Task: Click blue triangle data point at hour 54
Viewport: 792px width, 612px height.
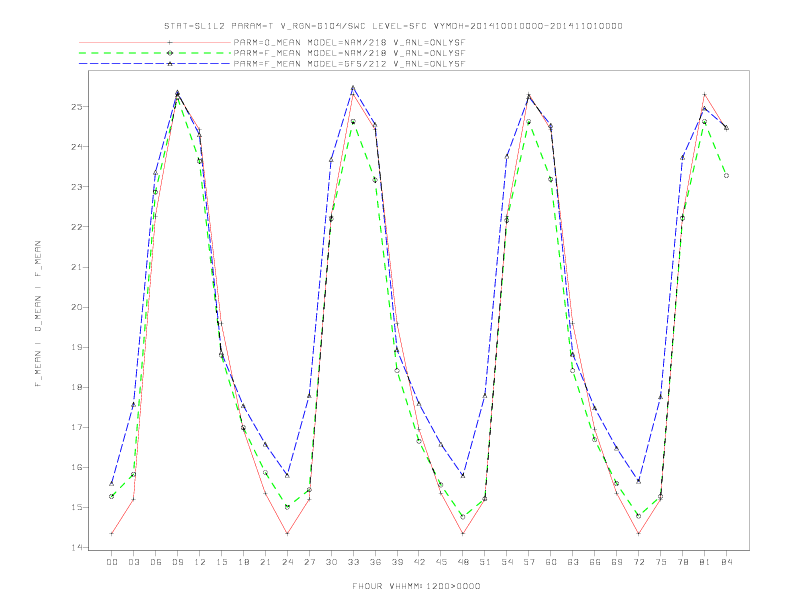Action: [x=507, y=157]
